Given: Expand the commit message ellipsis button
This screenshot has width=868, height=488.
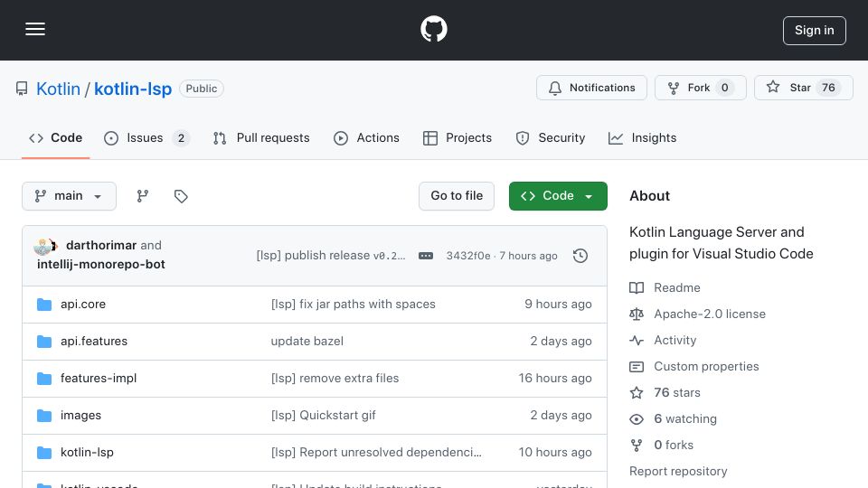Looking at the screenshot, I should (426, 256).
